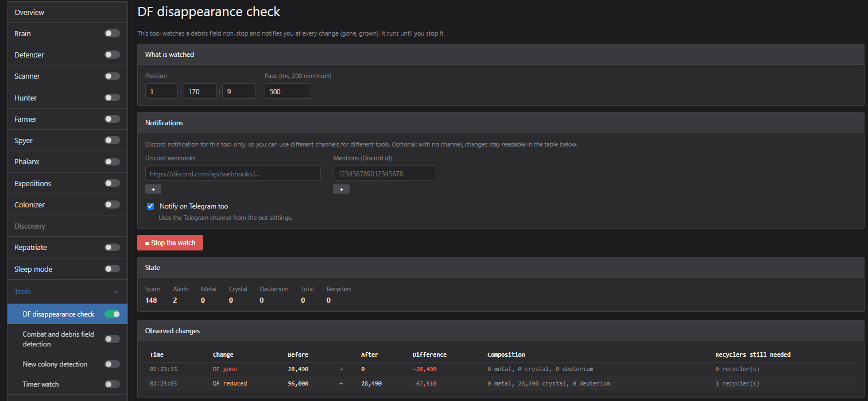Click the DF disappearance check heading

pyautogui.click(x=209, y=11)
